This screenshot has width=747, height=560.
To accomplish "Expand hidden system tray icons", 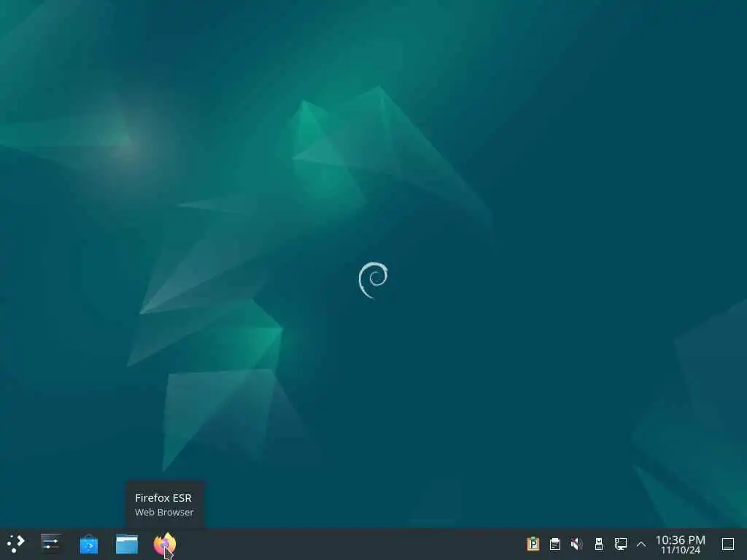I will point(641,544).
